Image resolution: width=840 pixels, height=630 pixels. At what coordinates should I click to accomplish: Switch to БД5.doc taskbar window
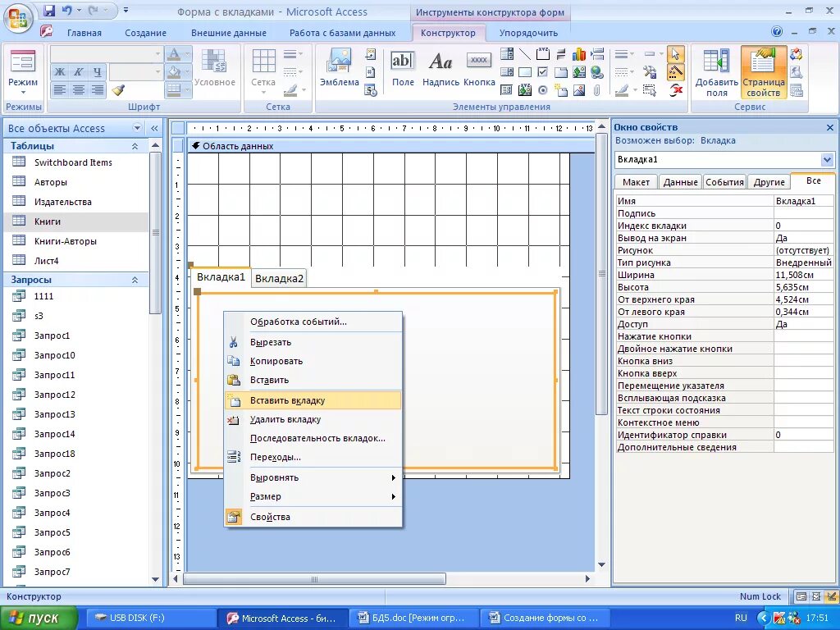tap(413, 618)
